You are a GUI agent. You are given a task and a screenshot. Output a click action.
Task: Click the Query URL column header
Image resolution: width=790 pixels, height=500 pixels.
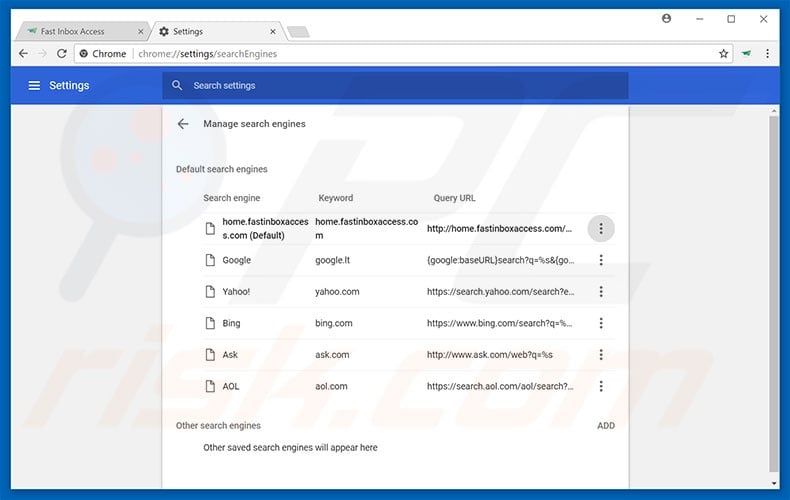point(454,198)
